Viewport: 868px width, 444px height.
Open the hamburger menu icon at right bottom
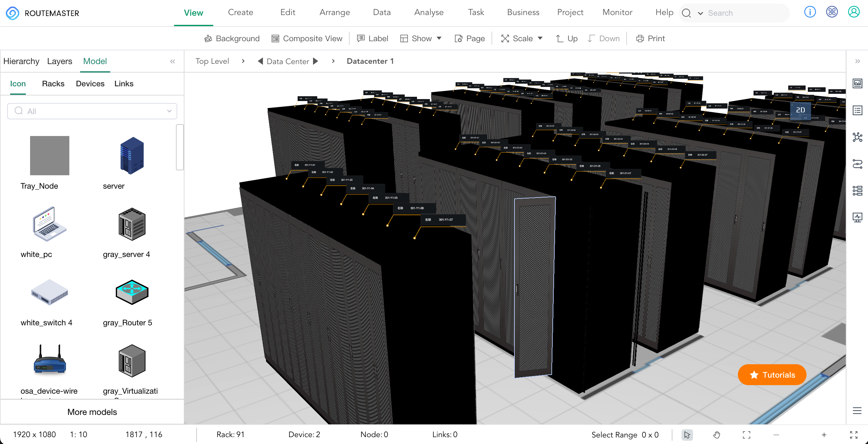pos(857,411)
